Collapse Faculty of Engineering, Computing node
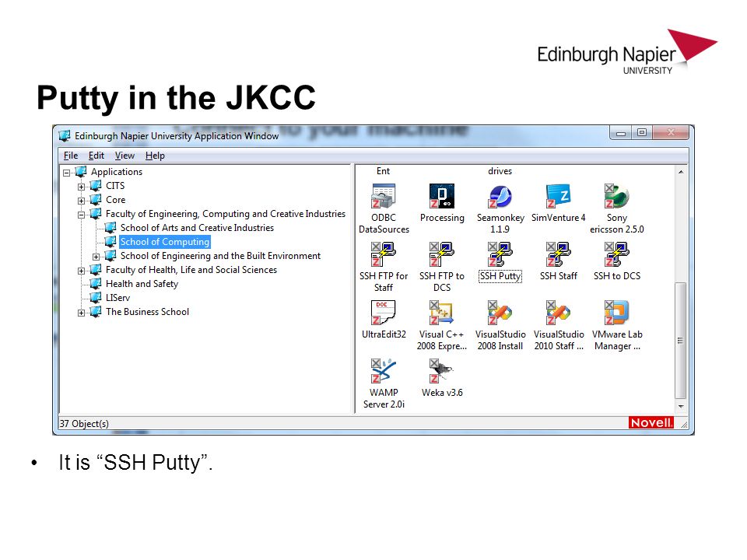The height and width of the screenshot is (560, 747). pyautogui.click(x=82, y=215)
